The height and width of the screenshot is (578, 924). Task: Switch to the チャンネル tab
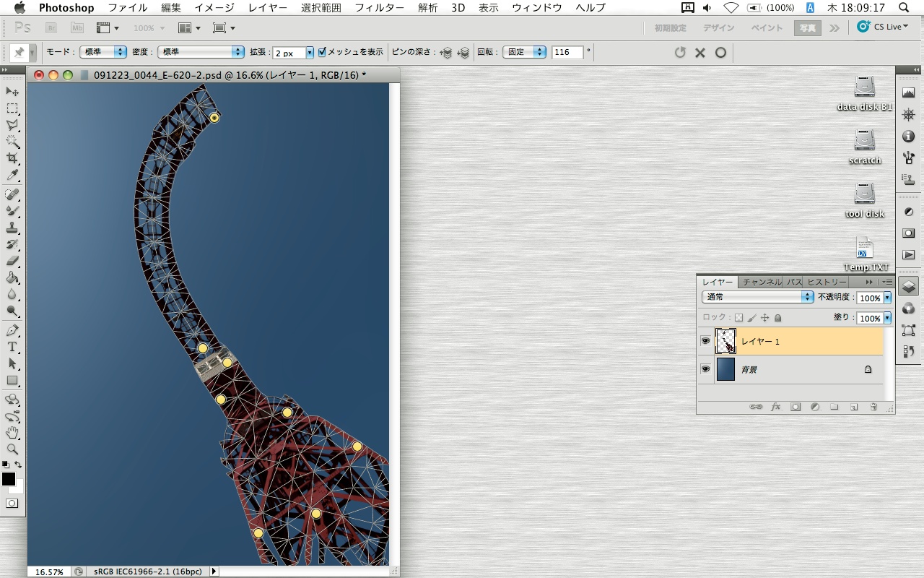[x=762, y=282]
